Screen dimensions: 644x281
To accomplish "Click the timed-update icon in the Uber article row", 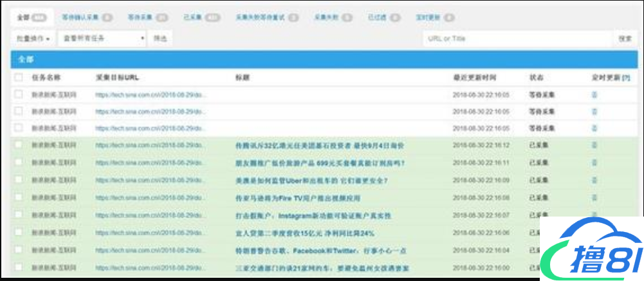I will click(x=594, y=180).
